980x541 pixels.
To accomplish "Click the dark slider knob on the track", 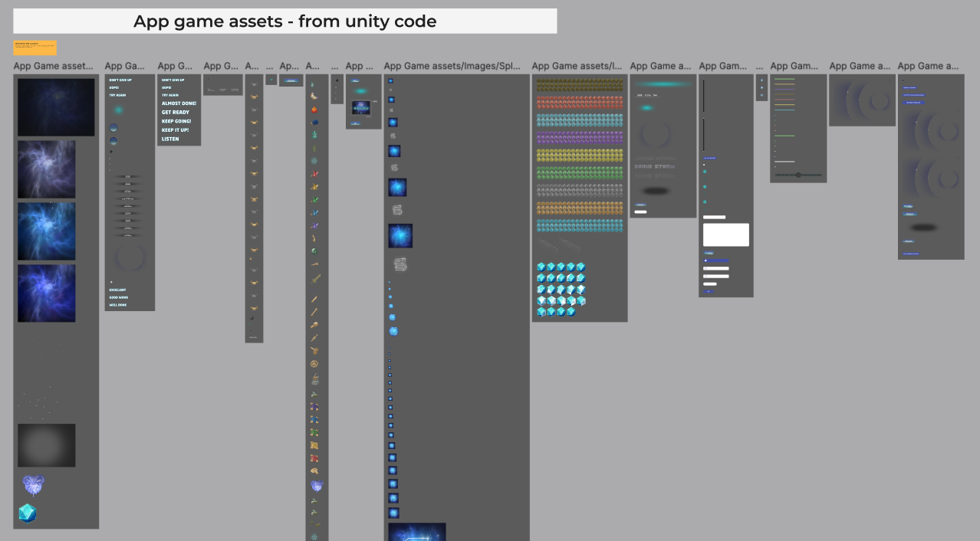I will (x=798, y=175).
